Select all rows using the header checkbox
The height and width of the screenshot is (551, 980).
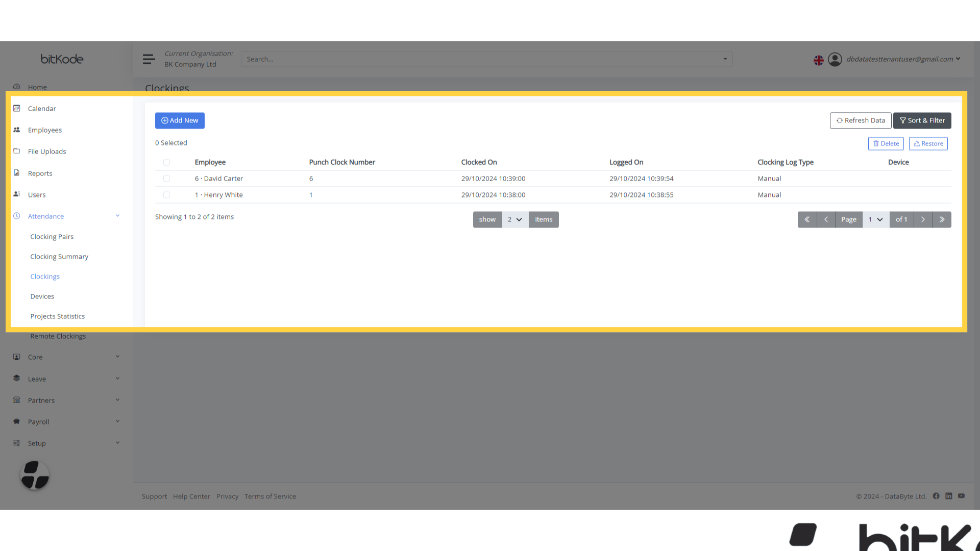(x=166, y=162)
